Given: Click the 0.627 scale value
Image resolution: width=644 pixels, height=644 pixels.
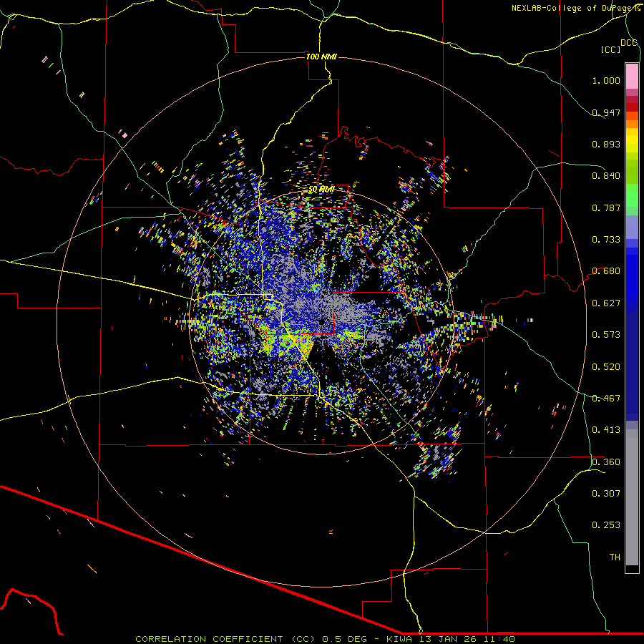Looking at the screenshot, I should 606,303.
